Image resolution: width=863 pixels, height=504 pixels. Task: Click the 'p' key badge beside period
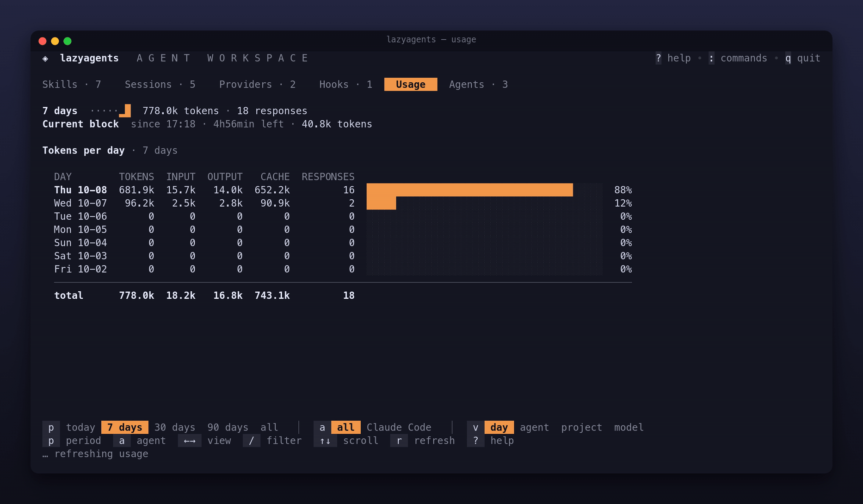click(x=51, y=441)
